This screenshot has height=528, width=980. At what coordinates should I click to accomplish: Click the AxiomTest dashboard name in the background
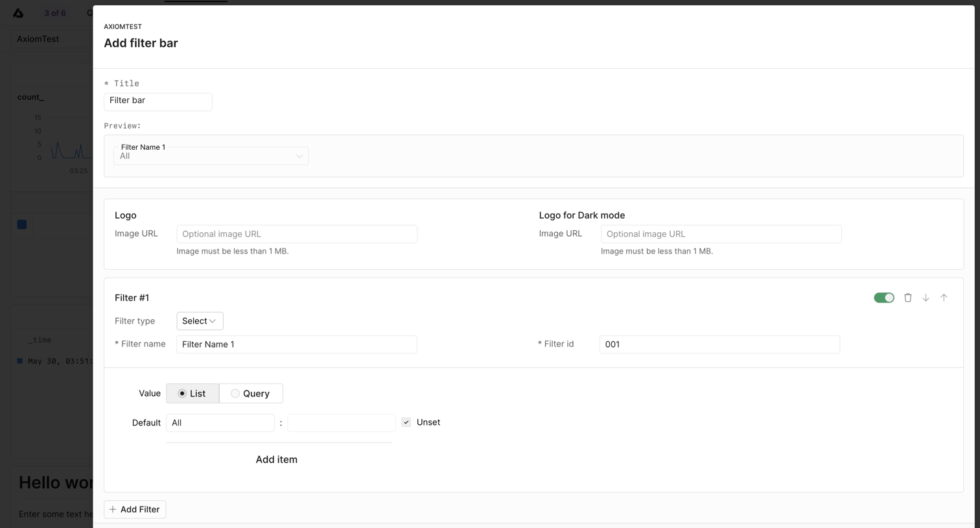click(x=38, y=39)
